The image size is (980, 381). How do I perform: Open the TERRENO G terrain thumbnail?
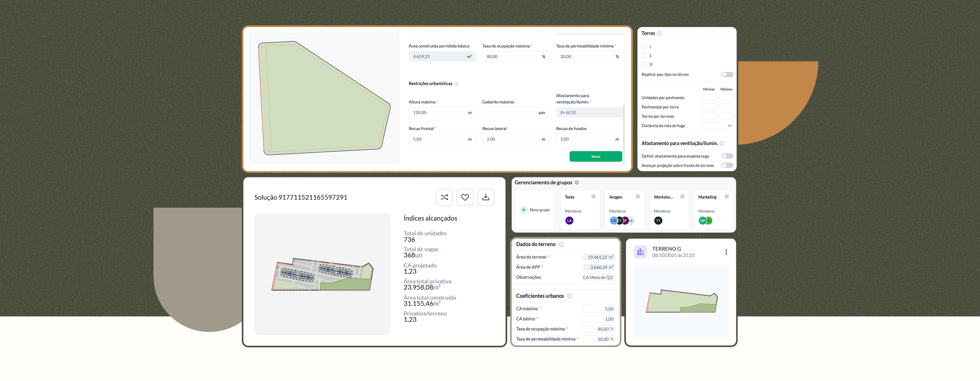[x=681, y=301]
